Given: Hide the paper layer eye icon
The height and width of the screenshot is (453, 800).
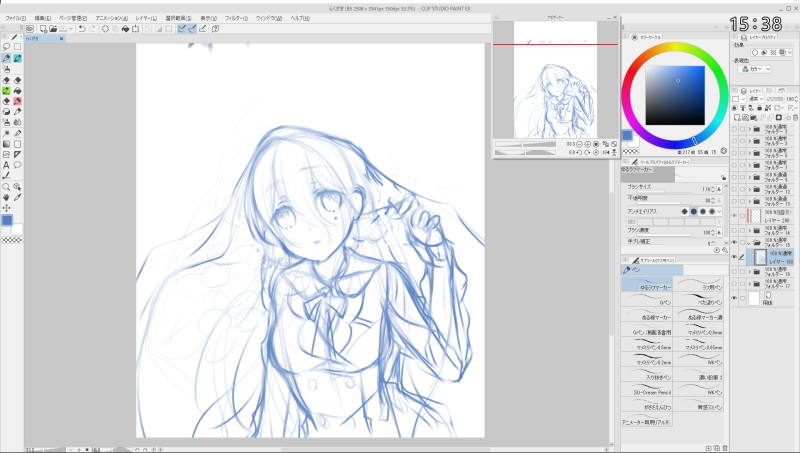Looking at the screenshot, I should [x=734, y=298].
